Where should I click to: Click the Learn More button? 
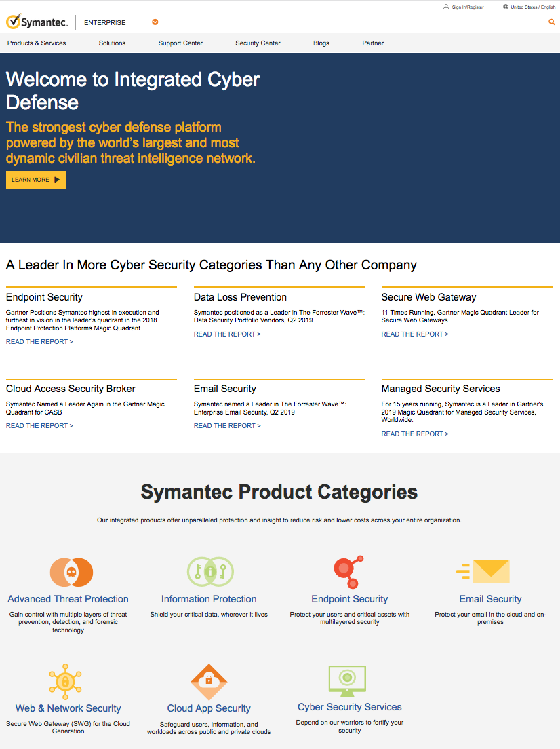click(x=37, y=180)
